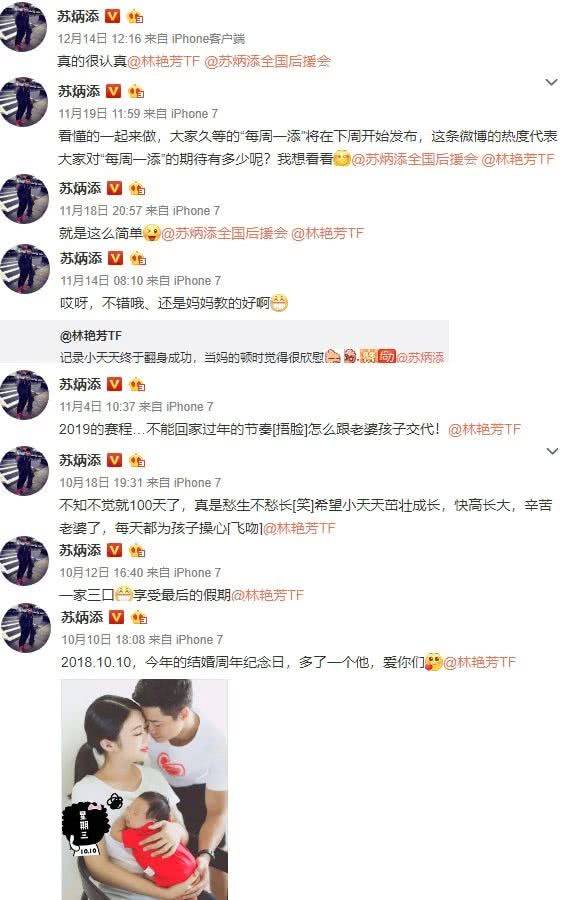Click the verified V badge on 10月18日 post
Viewport: 580px width, 900px height.
click(x=114, y=460)
